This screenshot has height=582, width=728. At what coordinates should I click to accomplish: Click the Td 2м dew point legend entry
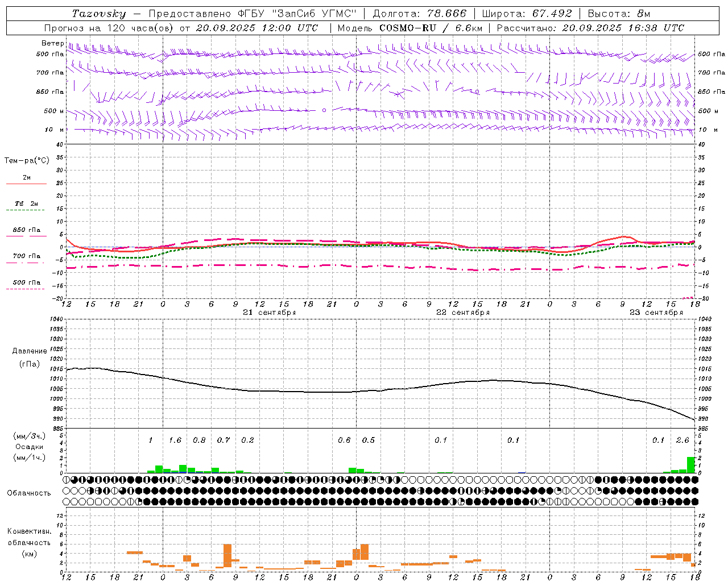tap(26, 203)
